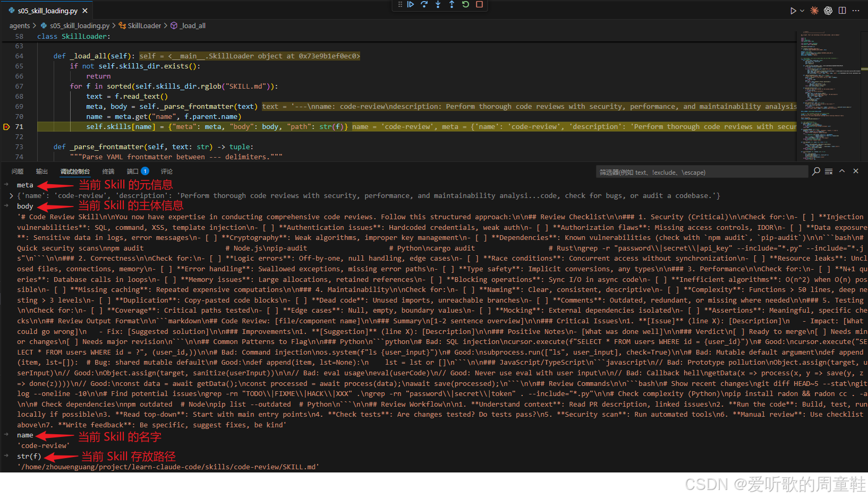
Task: Click 'text = f.read_text()' on line 68
Action: click(x=127, y=97)
